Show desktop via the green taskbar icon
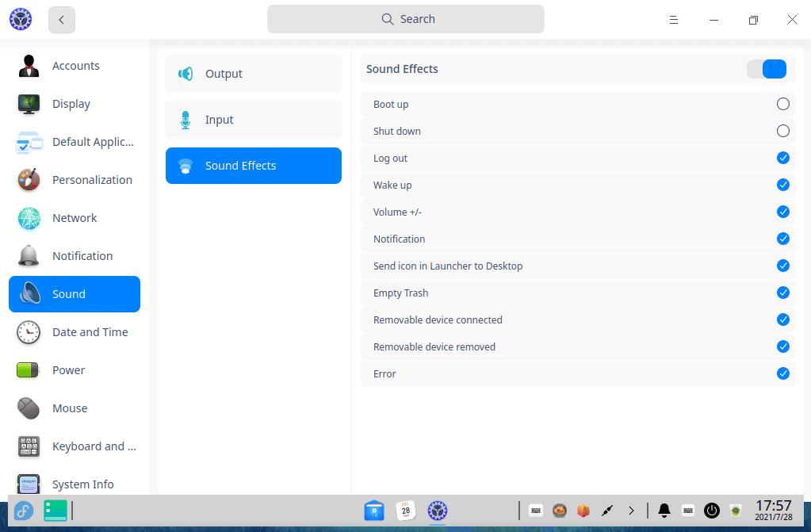811x532 pixels. 55,511
